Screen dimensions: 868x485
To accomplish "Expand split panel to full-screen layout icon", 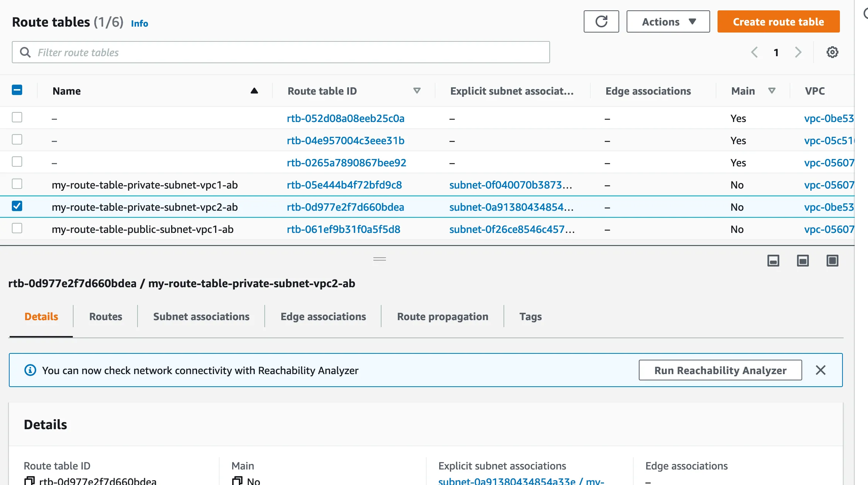I will [832, 261].
